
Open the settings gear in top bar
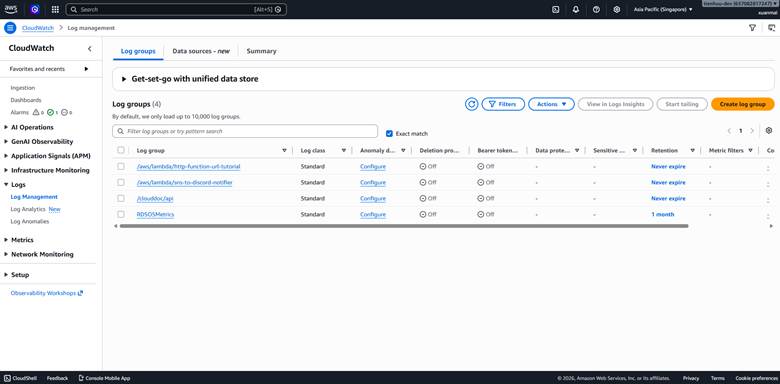point(617,9)
